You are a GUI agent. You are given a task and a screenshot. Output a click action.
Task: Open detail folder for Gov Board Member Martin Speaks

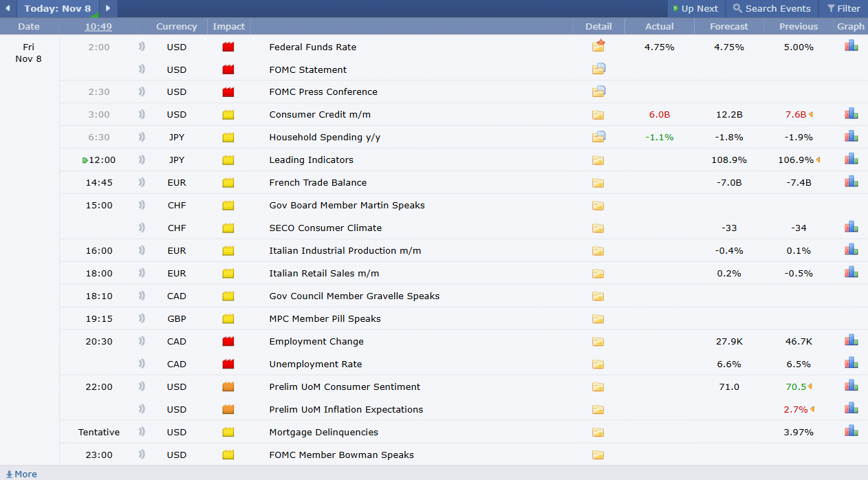tap(598, 206)
